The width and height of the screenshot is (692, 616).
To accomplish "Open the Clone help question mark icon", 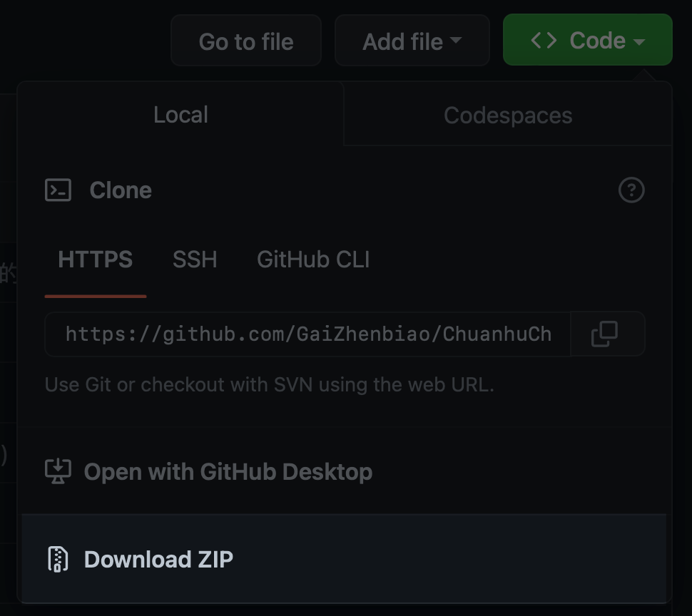I will [631, 190].
